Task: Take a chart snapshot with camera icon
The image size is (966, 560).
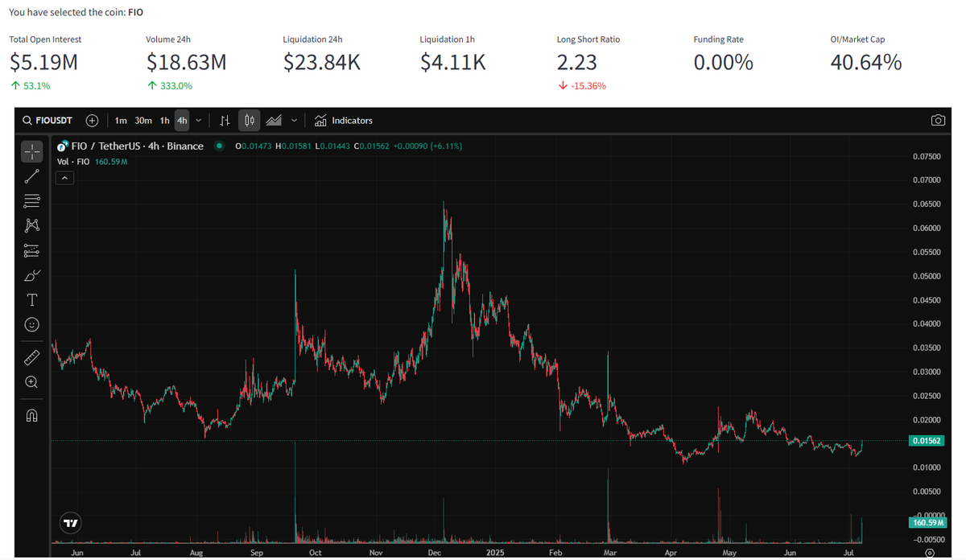Action: click(938, 121)
